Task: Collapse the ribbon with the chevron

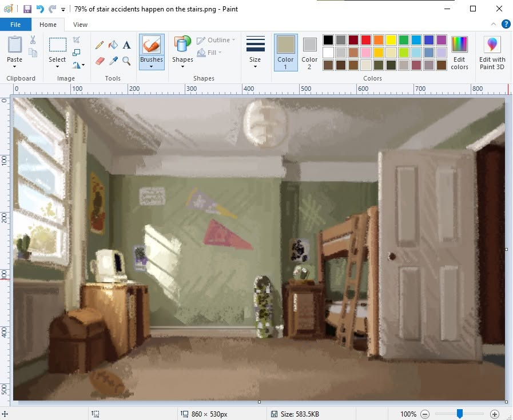Action: point(494,24)
